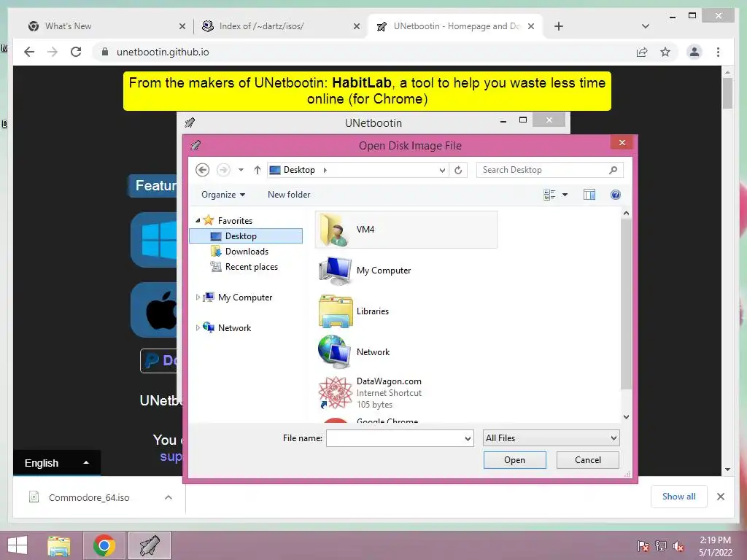Open file dialog help
747x560 pixels.
616,195
